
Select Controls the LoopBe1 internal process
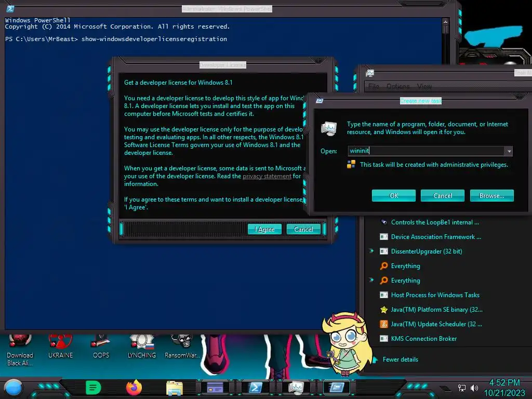[x=435, y=222]
